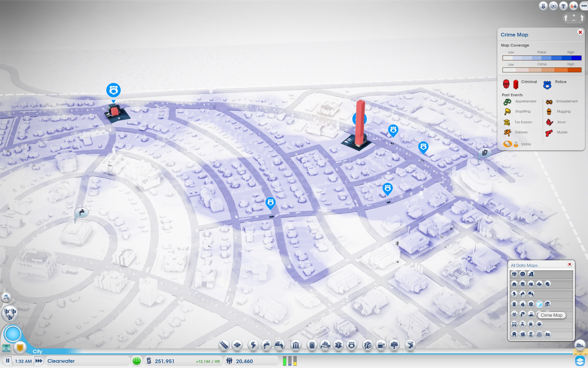588x368 pixels.
Task: Show the Fire flame data map
Action: point(523,304)
